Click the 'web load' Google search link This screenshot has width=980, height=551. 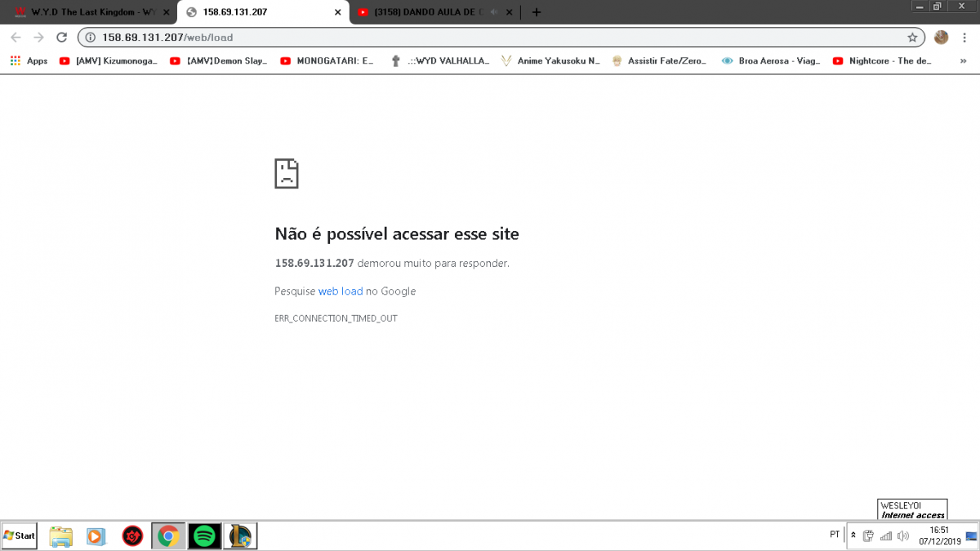coord(341,291)
